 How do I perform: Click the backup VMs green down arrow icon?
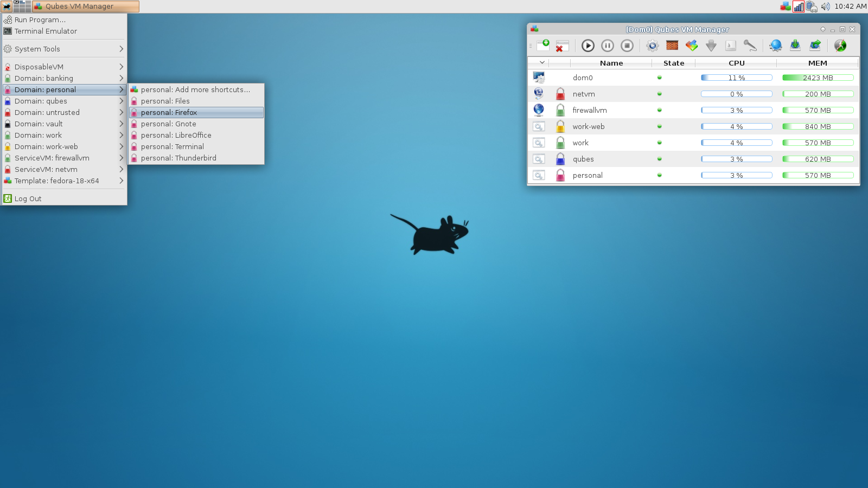point(795,46)
